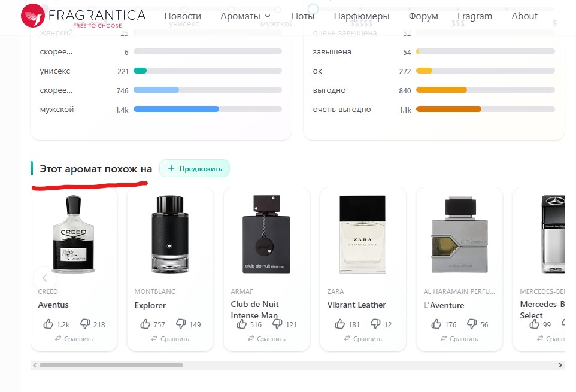576x392 pixels.
Task: Vote on the завышена price bar
Action: [x=485, y=51]
